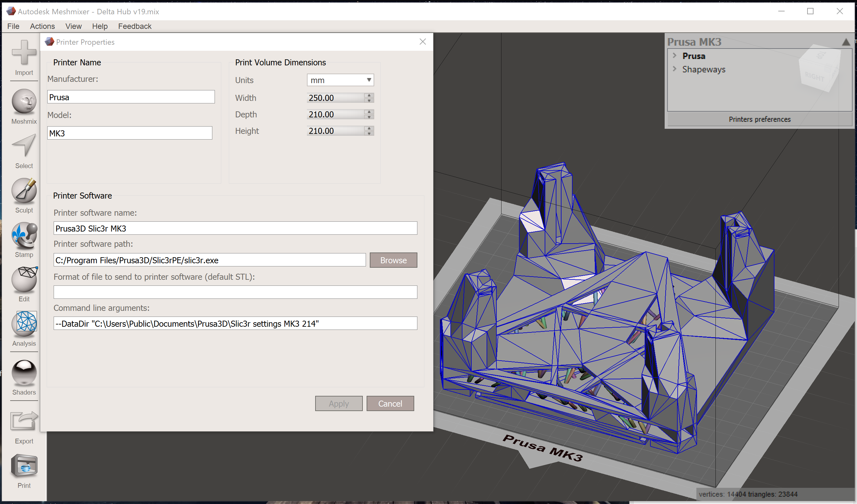Open the Stamp tool
This screenshot has width=857, height=504.
coord(24,239)
